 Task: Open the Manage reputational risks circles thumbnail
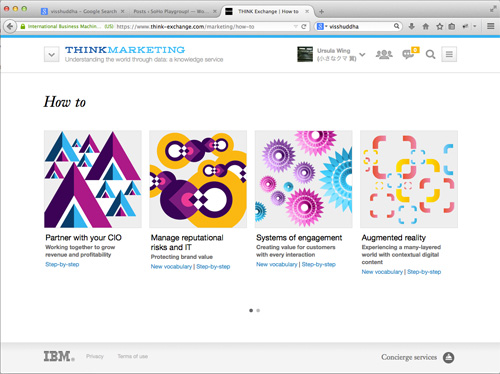[198, 179]
